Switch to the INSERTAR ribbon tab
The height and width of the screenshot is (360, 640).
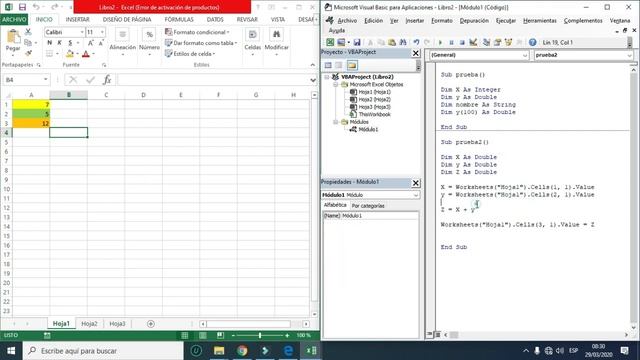[x=77, y=19]
